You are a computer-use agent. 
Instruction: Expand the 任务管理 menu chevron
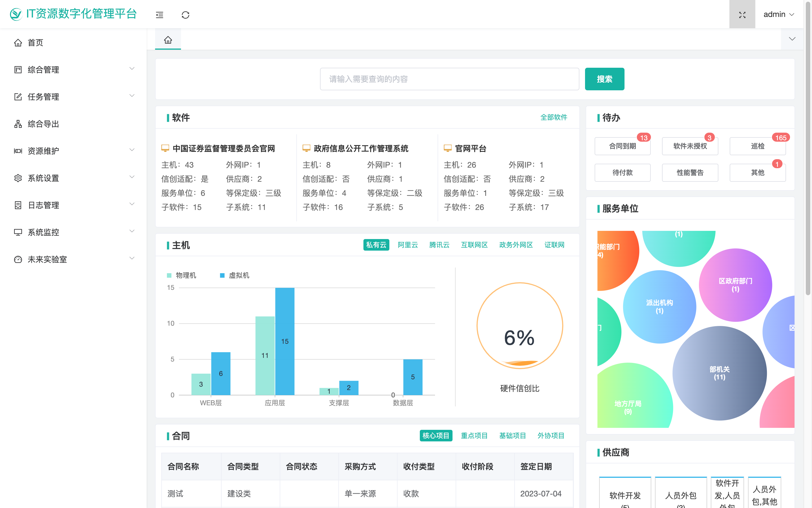point(132,96)
